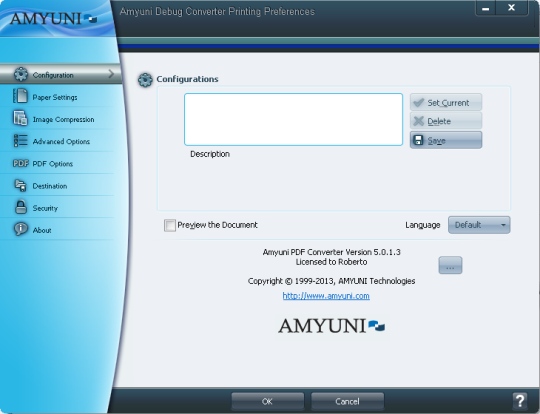Click the help question mark icon
Viewport: 540px width, 414px height.
pyautogui.click(x=520, y=401)
